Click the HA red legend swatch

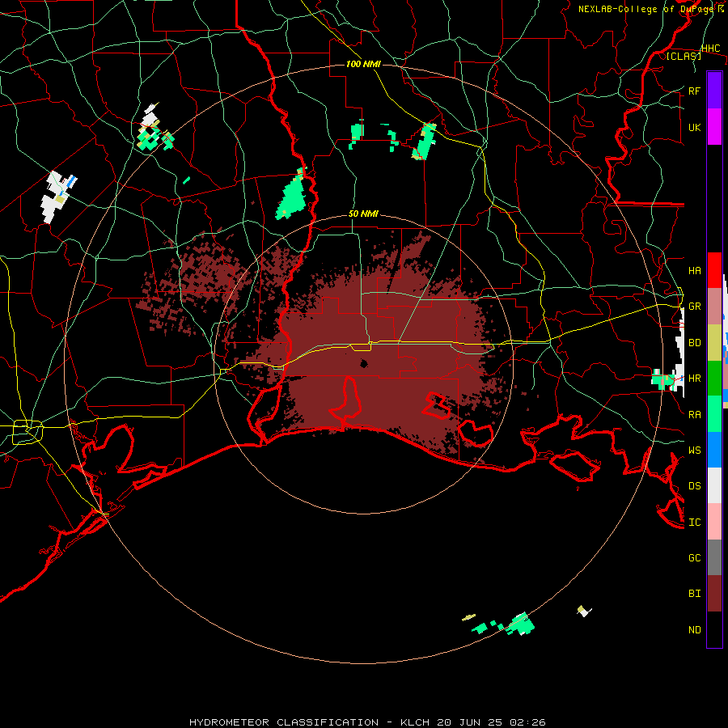tap(714, 270)
